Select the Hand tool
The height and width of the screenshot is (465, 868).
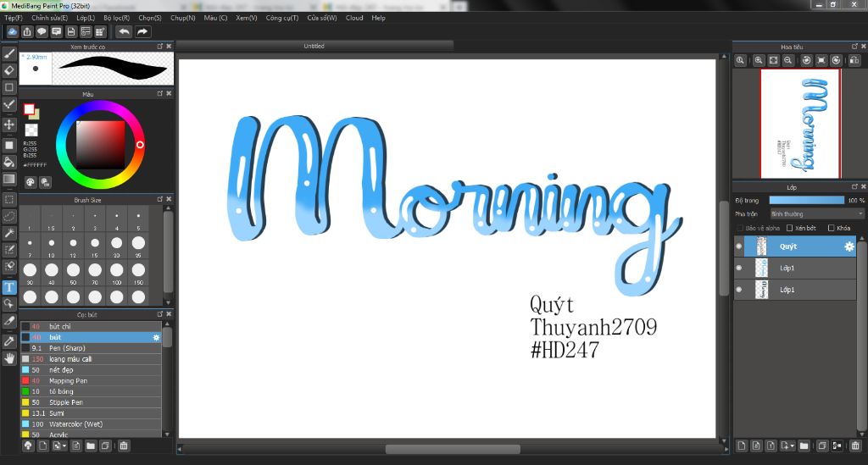(8, 358)
